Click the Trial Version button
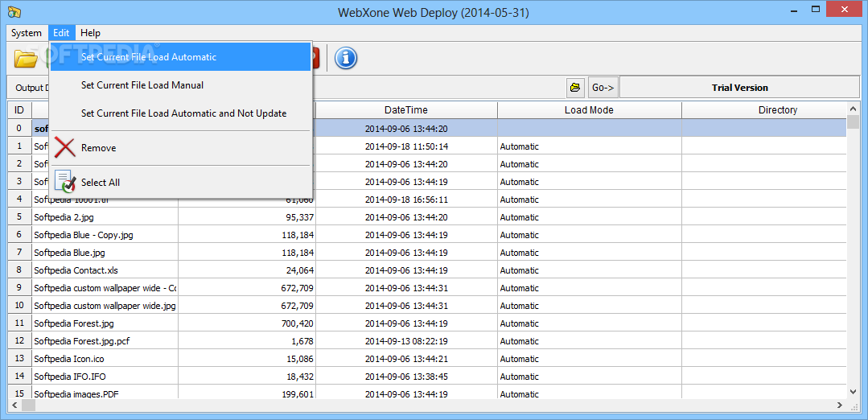Screen dimensions: 868x420 (x=739, y=88)
